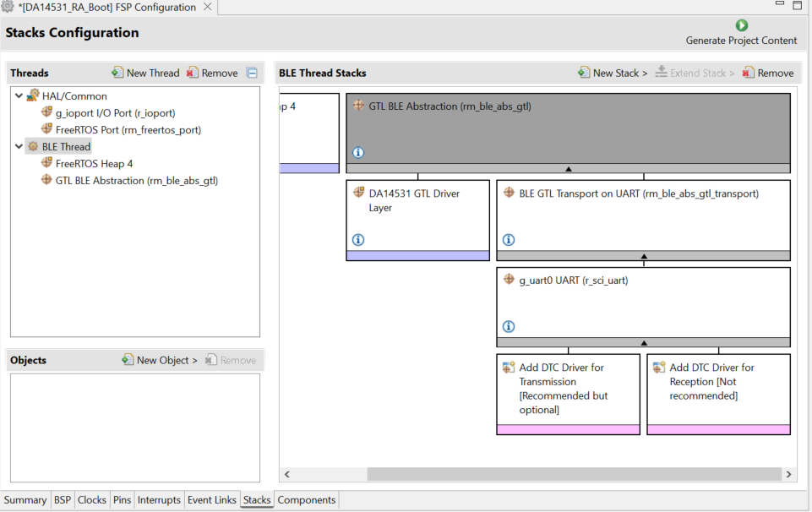Select the Stacks tab
This screenshot has height=512, width=812.
(257, 499)
